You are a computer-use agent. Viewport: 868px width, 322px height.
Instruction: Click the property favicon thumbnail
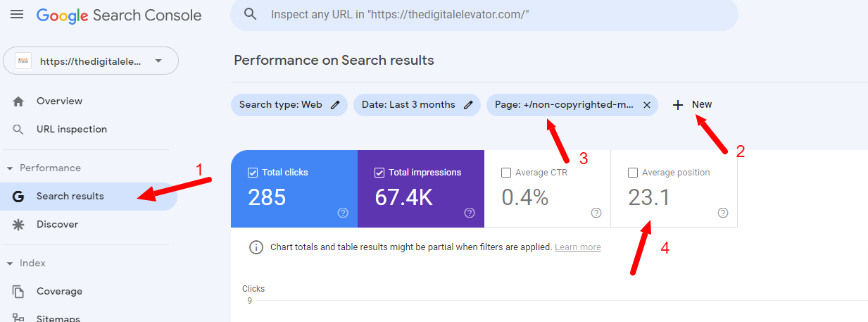coord(23,61)
